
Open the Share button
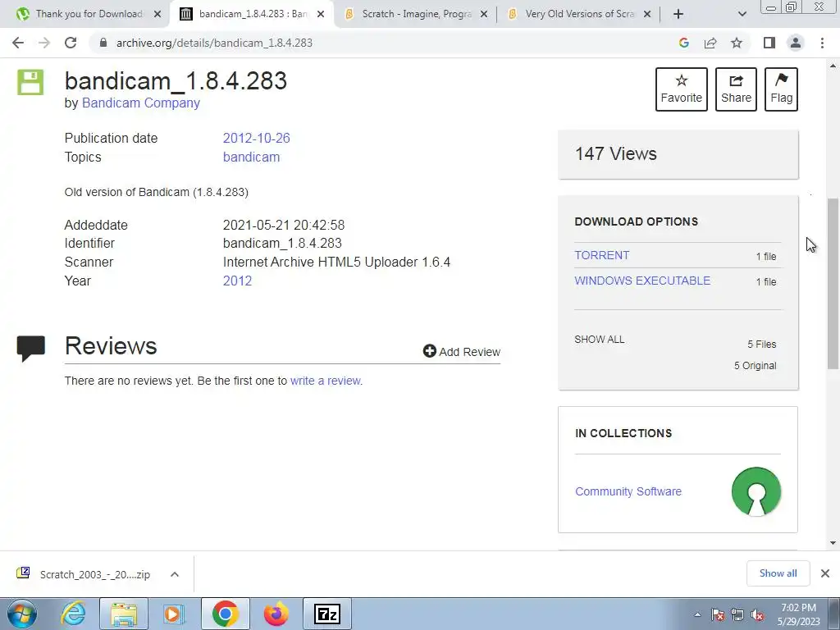(x=736, y=89)
